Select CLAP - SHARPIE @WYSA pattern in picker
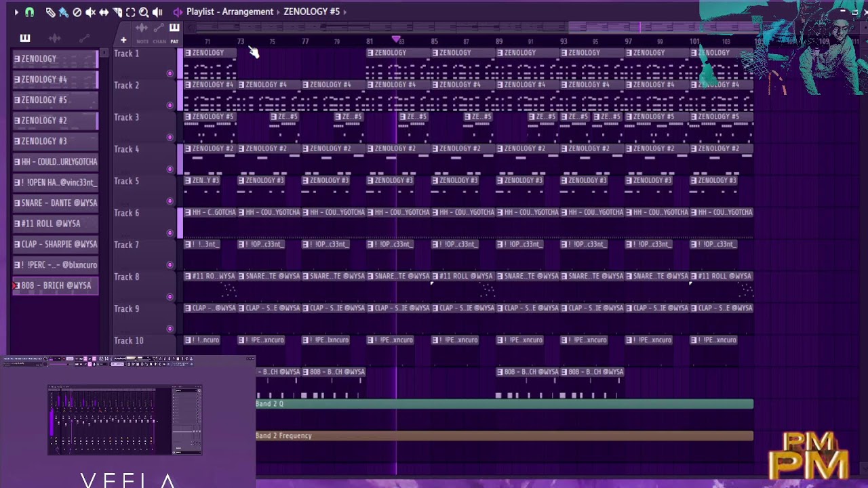 (56, 244)
